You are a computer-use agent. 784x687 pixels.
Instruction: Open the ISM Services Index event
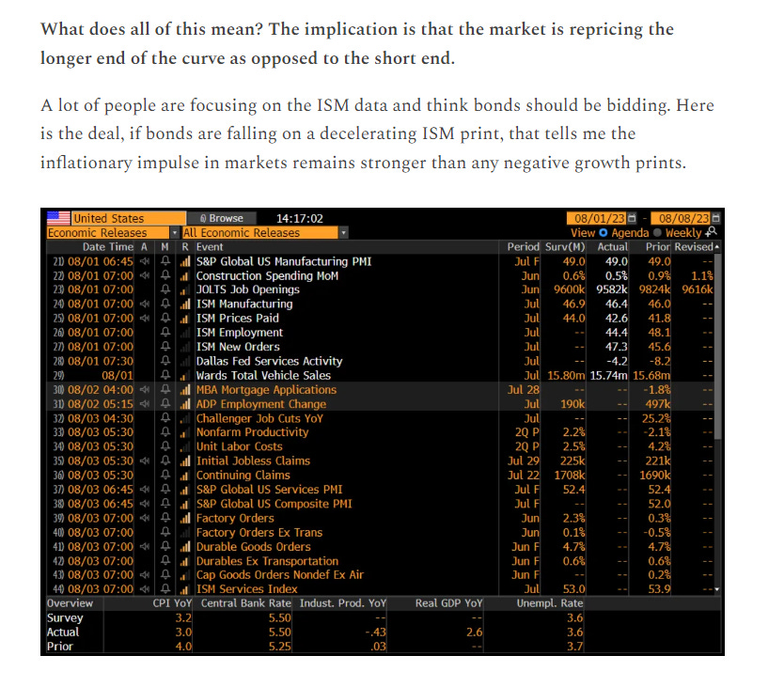246,589
